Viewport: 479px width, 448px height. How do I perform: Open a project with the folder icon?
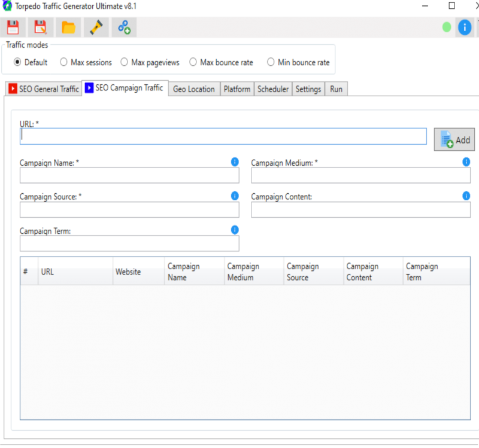(68, 27)
